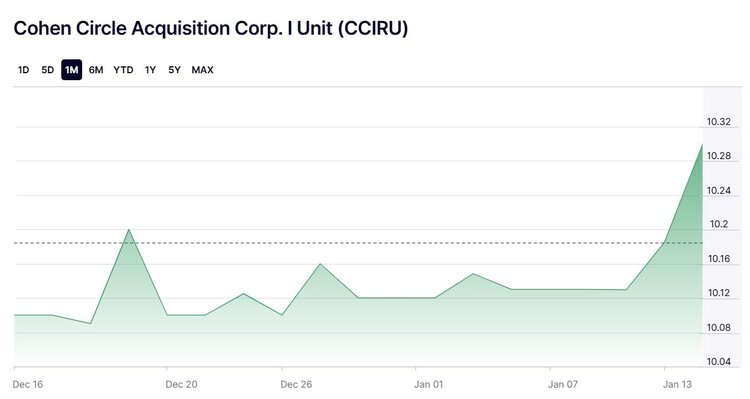Click the Dec 20 x-axis label
750x399 pixels.
[181, 384]
